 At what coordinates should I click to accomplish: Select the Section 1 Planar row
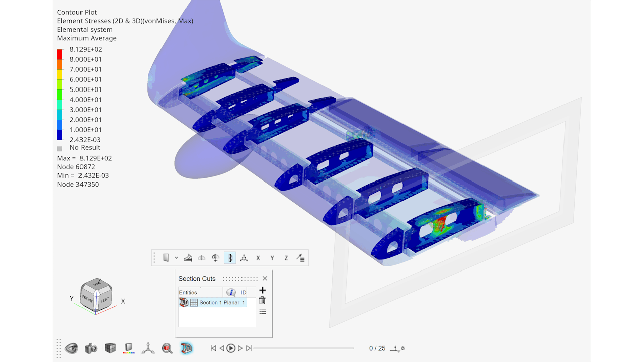[212, 302]
